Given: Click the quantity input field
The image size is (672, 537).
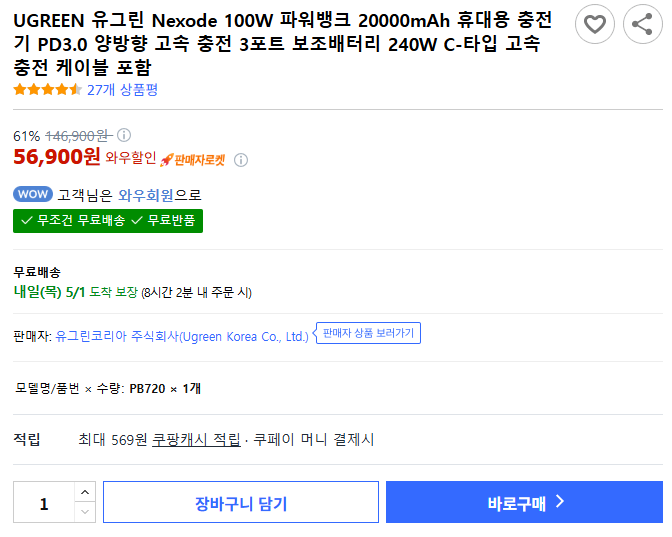Looking at the screenshot, I should (44, 503).
